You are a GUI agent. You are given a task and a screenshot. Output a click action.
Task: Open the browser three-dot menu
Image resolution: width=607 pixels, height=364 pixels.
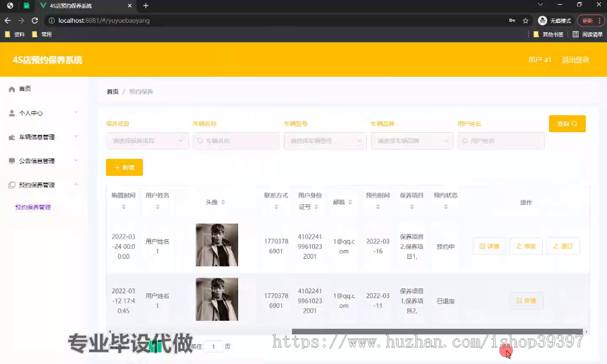600,20
